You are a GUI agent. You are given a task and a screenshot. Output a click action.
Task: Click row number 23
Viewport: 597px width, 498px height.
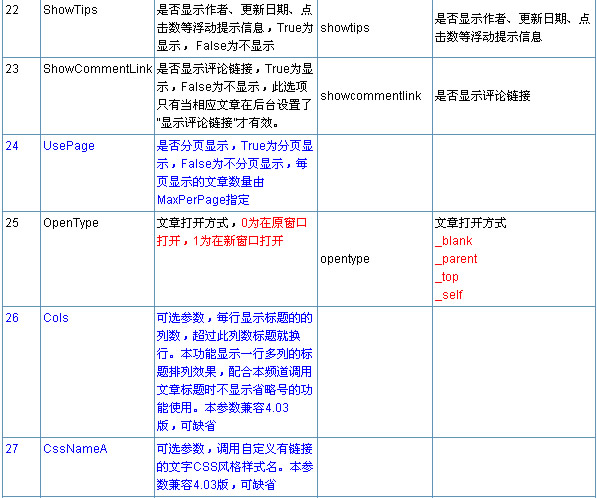pos(12,69)
